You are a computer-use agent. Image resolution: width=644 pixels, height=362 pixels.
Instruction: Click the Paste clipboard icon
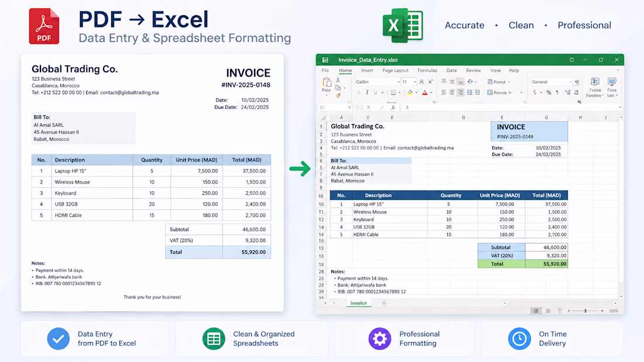pyautogui.click(x=327, y=82)
